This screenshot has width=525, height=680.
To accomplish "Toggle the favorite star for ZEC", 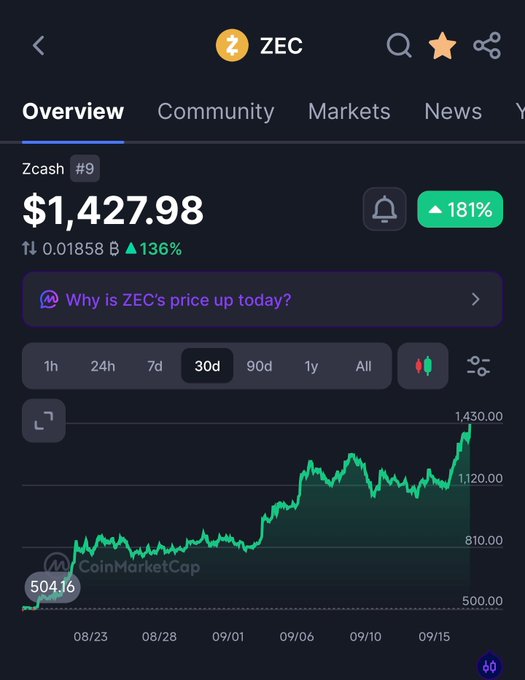I will coord(442,46).
